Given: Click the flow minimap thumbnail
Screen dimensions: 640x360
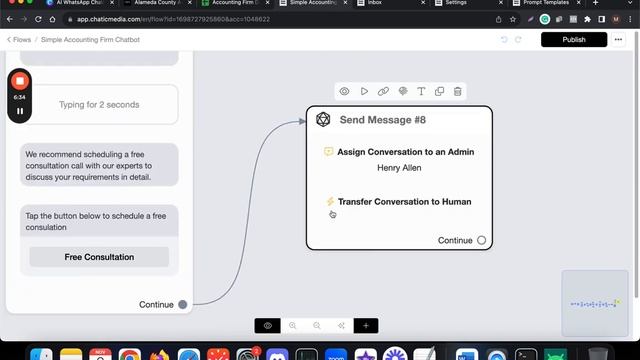Looking at the screenshot, I should 595,303.
